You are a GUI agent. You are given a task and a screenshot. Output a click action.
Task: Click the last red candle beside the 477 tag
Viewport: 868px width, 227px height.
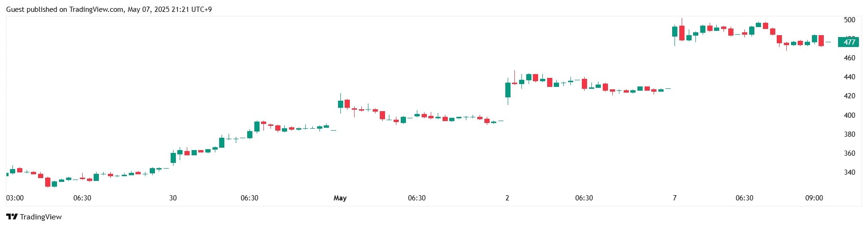[821, 40]
